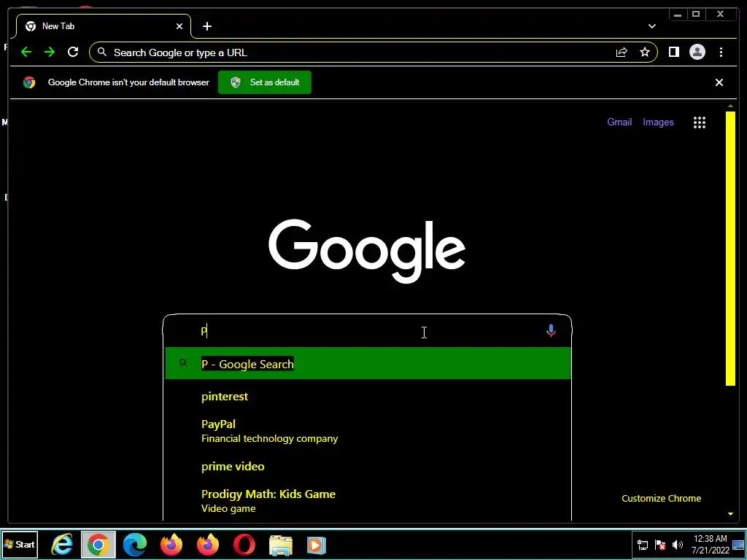Click into the Google search box
The width and height of the screenshot is (747, 560).
[367, 331]
